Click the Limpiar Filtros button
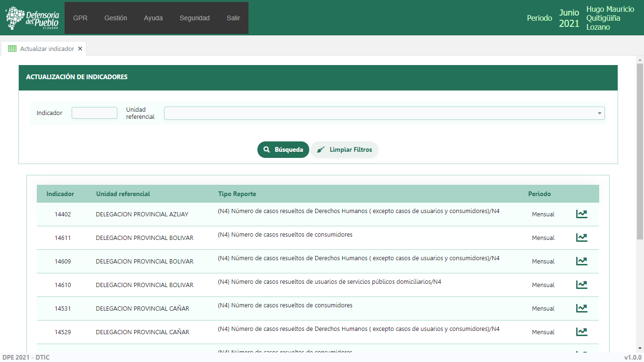 click(345, 149)
